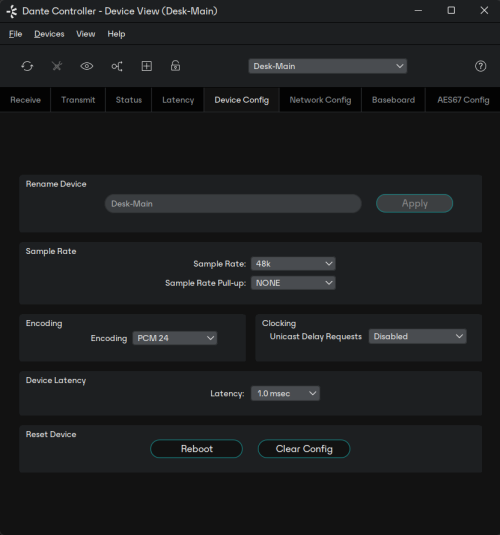This screenshot has height=535, width=500.
Task: Click the Device Latency section heading
Action: click(56, 380)
